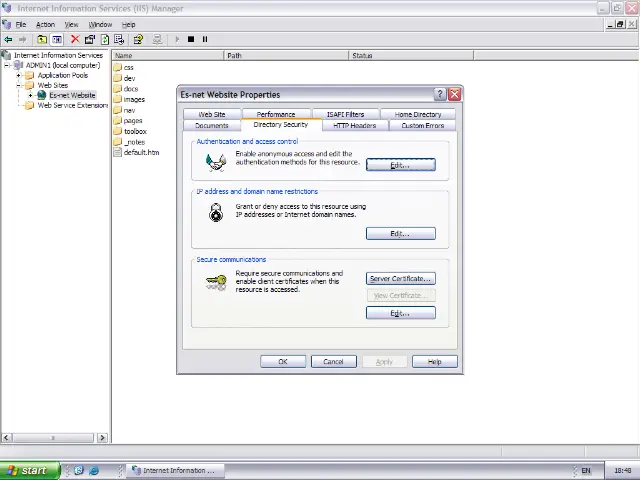This screenshot has width=640, height=480.
Task: Click the Back arrow in the toolbar
Action: coord(8,39)
